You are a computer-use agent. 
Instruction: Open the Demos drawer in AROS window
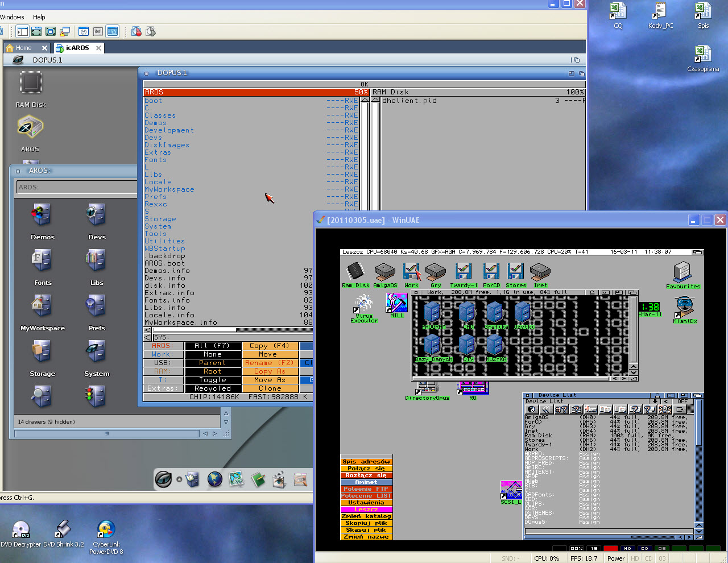coord(42,221)
